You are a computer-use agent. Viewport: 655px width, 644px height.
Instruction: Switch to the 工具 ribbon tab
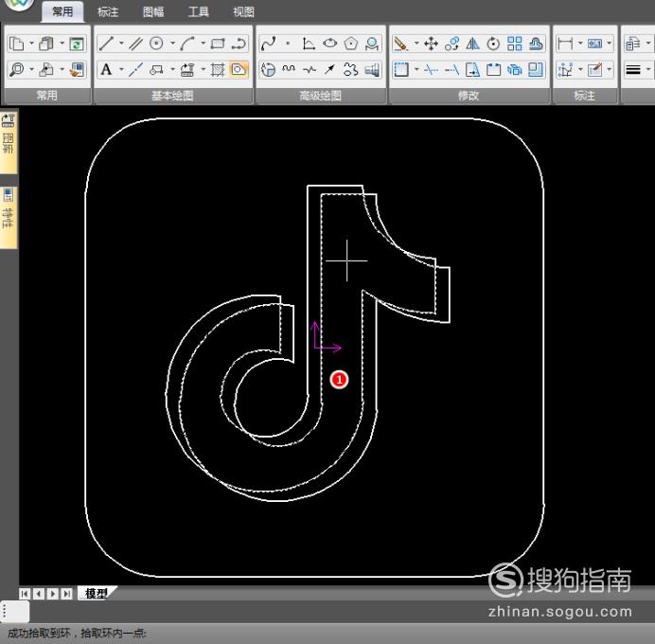[x=198, y=12]
